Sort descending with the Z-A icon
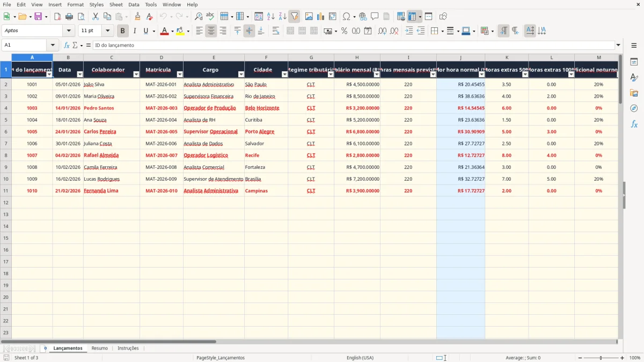Screen dimensions: 644x362 [283, 17]
